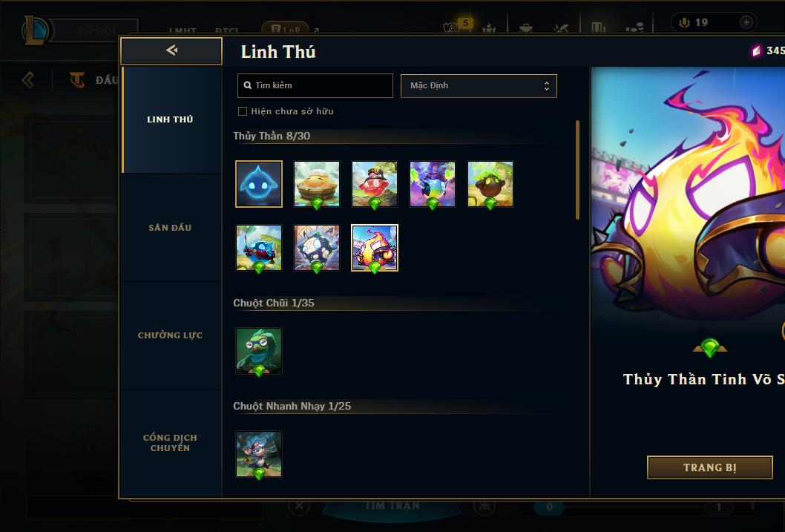Screen dimensions: 785x532
Task: Go to the Cổng Dịch Chuyển tab
Action: (171, 443)
